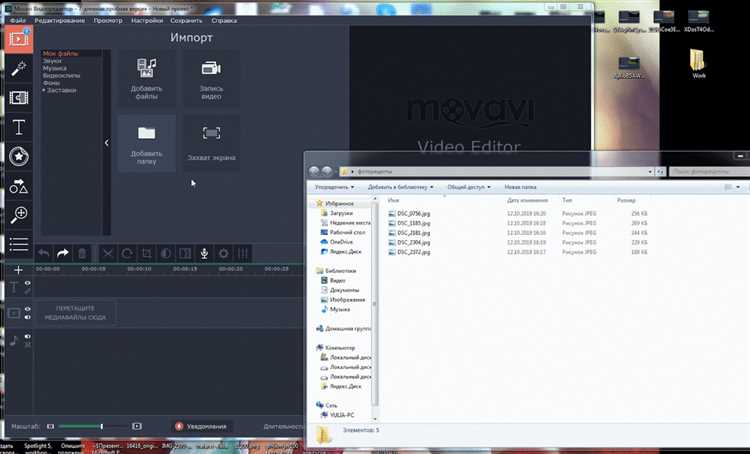750x454 pixels.
Task: Open the More tools list tab
Action: click(x=19, y=244)
